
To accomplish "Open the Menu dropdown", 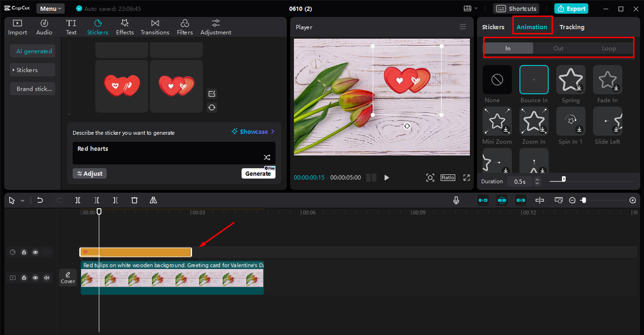I will (x=50, y=9).
